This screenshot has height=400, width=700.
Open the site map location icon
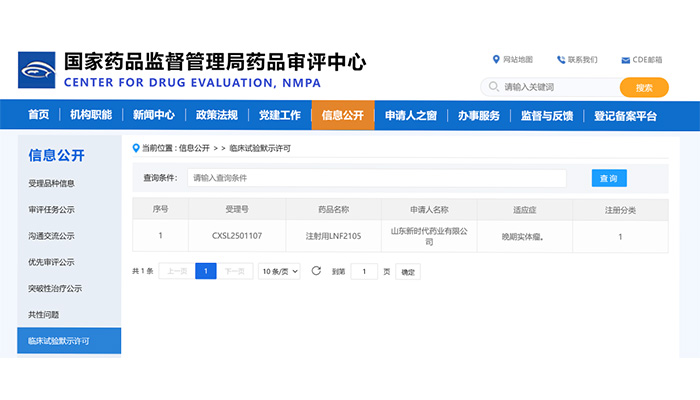[496, 59]
